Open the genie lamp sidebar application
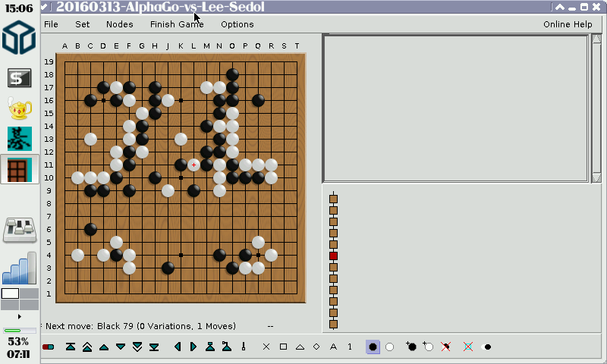The image size is (607, 364). point(20,108)
